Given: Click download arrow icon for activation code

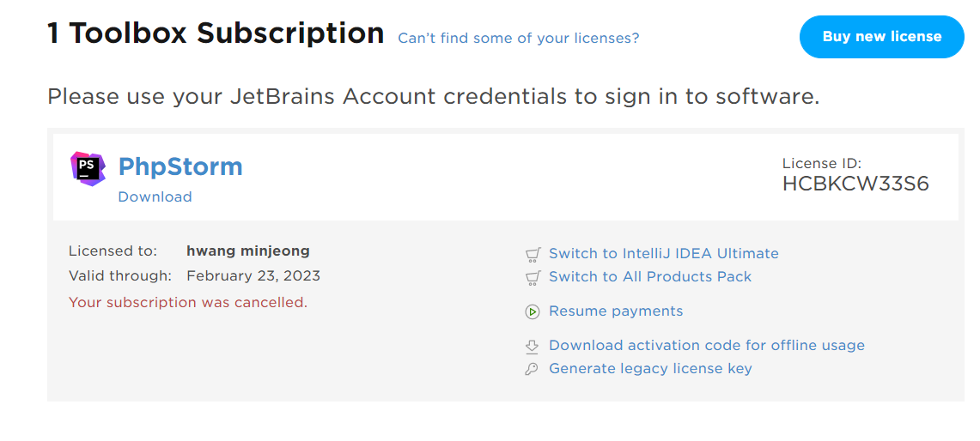Looking at the screenshot, I should pos(532,346).
